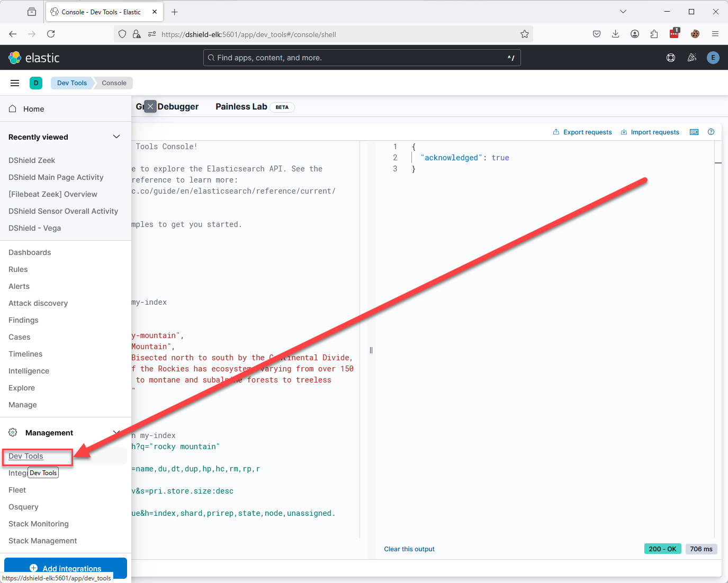Viewport: 728px width, 583px height.
Task: Click Export requests link
Action: point(582,132)
